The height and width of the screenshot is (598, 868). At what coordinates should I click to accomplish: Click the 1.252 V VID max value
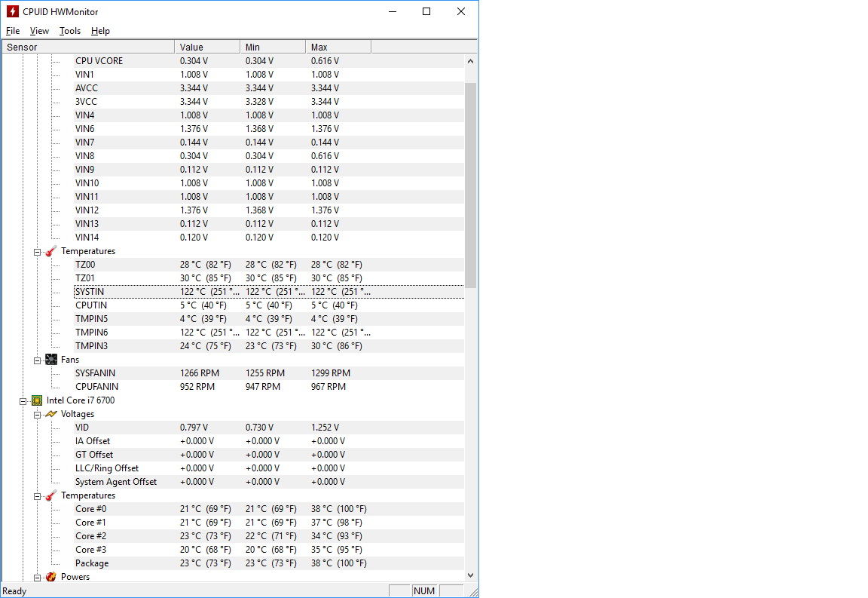[325, 428]
